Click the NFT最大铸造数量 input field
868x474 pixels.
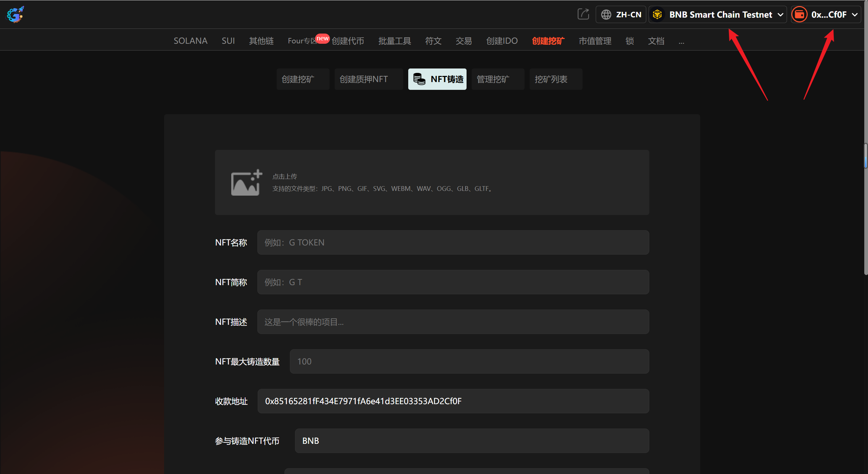tap(469, 361)
